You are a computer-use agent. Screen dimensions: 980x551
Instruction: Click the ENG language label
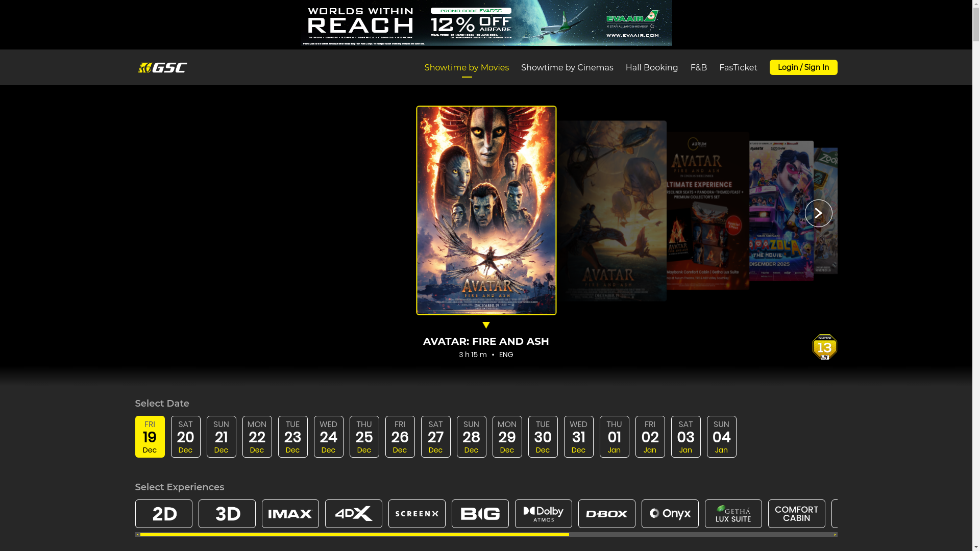506,355
